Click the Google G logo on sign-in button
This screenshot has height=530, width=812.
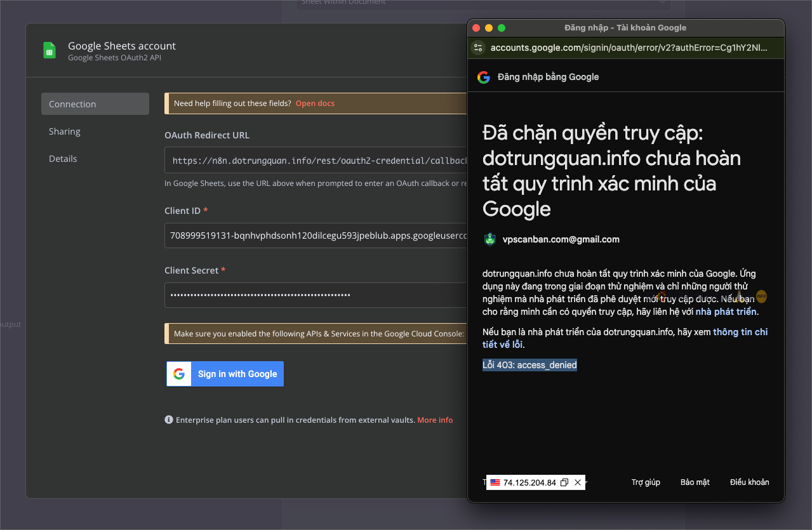179,374
